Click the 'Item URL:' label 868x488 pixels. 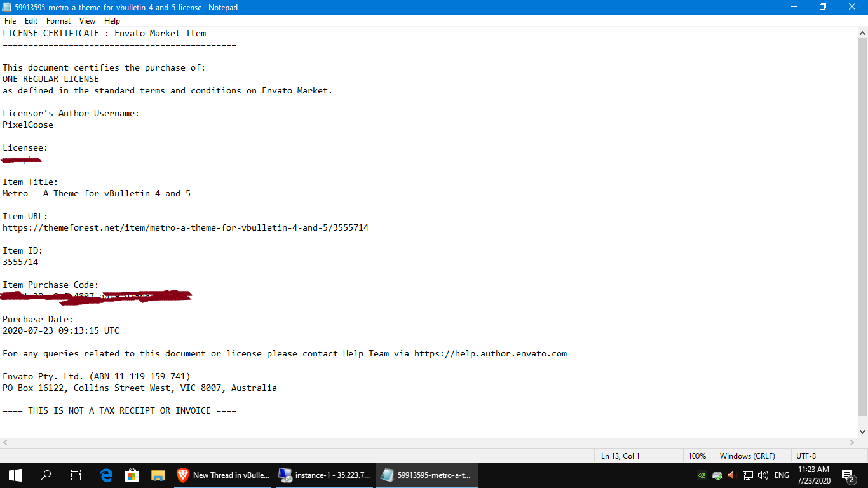[x=25, y=216]
